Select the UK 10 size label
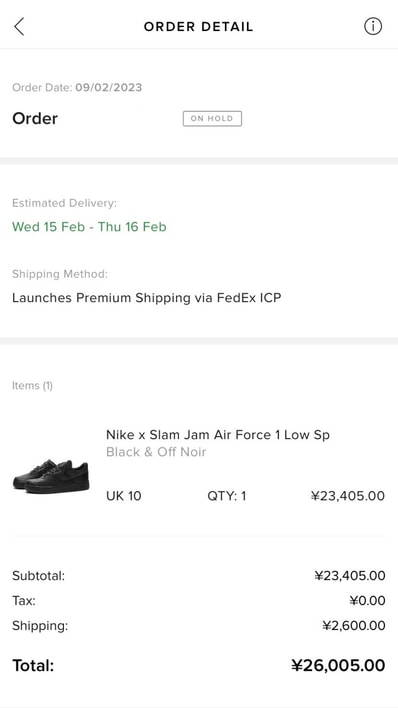Image resolution: width=398 pixels, height=708 pixels. 124,496
